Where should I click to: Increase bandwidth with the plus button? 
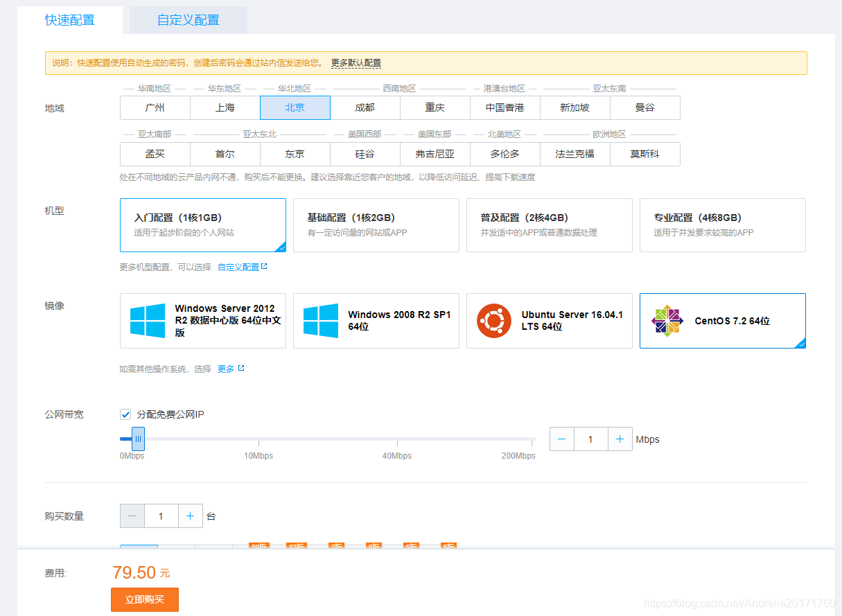[x=620, y=439]
